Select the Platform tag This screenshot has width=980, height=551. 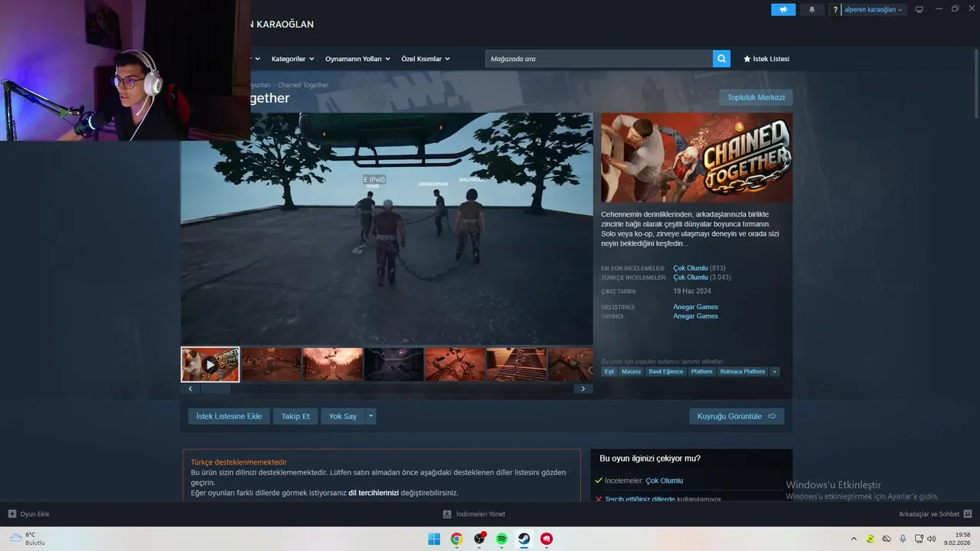click(x=702, y=372)
